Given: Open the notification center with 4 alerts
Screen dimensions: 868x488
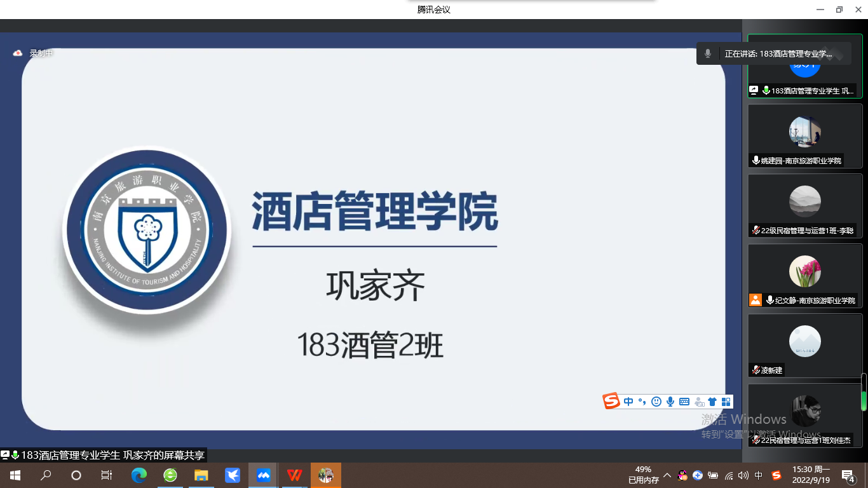Looking at the screenshot, I should [848, 476].
